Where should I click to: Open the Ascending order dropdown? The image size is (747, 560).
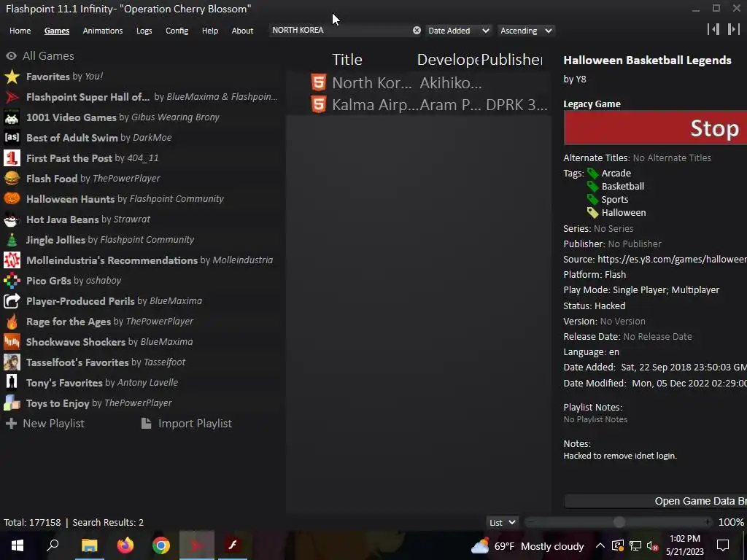coord(526,31)
